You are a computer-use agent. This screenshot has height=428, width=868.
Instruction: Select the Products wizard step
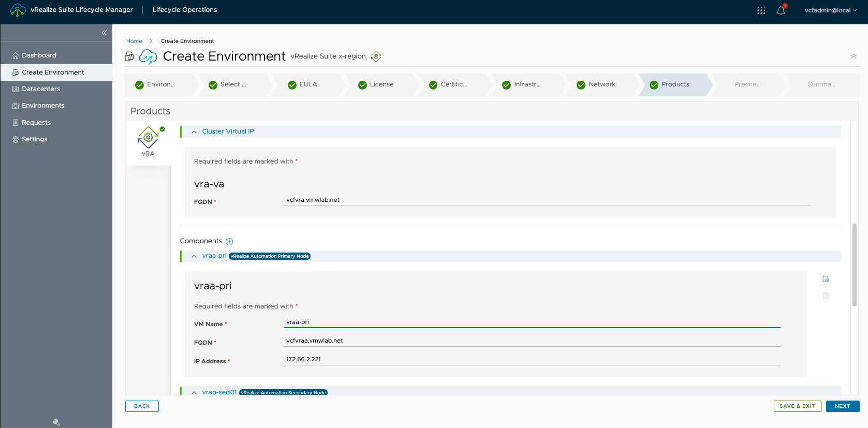coord(675,84)
